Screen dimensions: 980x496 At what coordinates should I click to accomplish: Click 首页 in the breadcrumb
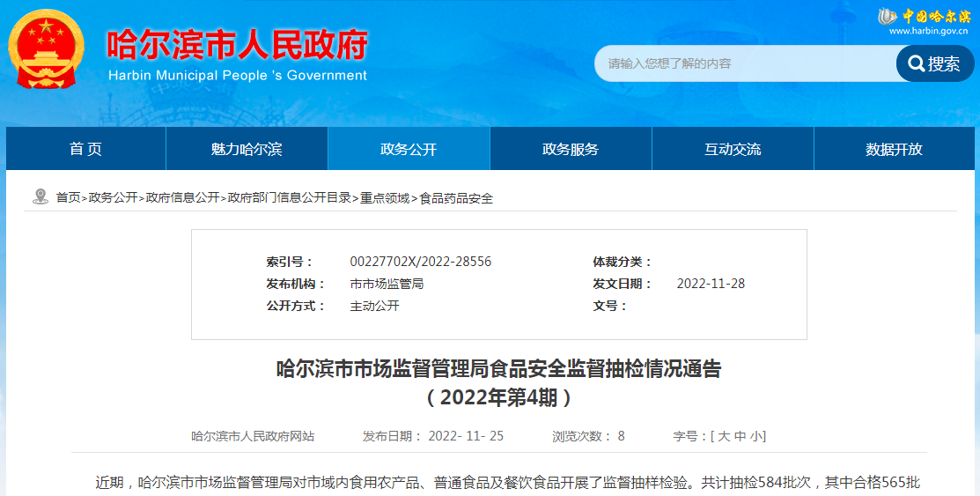click(68, 198)
